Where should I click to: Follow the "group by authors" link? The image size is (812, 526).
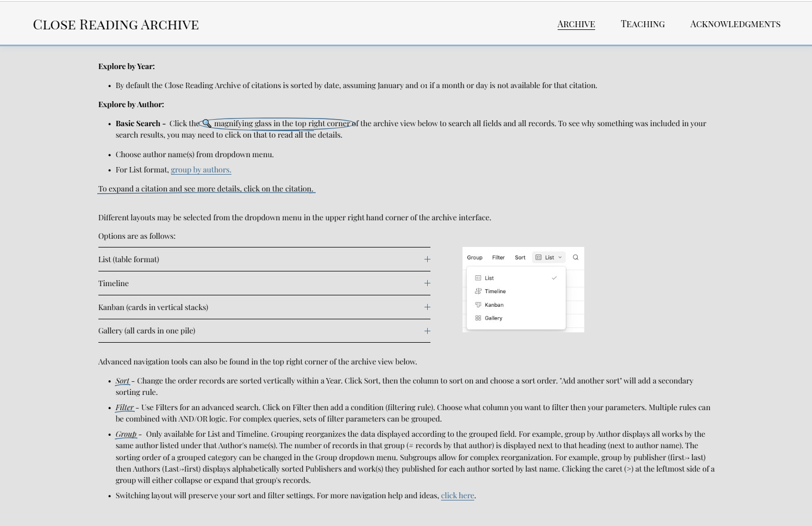[201, 170]
